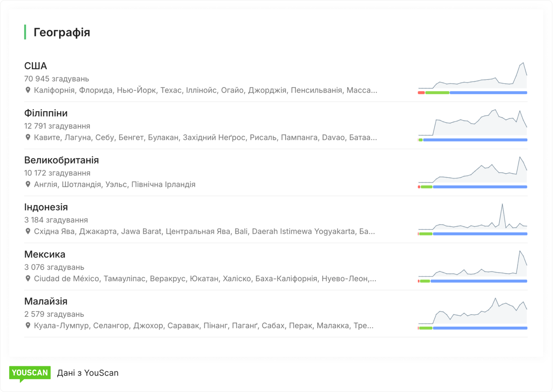Open the США country heading
Viewport: 553px width, 392px height.
(35, 66)
